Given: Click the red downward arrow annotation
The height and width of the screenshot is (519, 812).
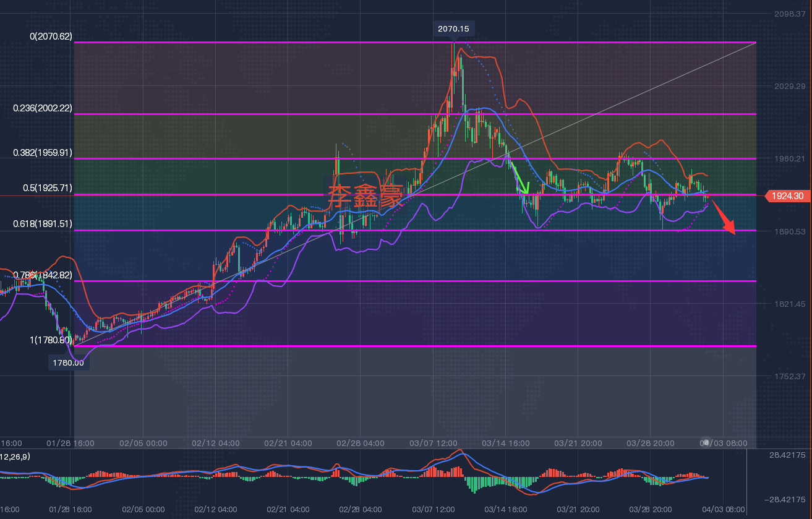Looking at the screenshot, I should pos(724,218).
